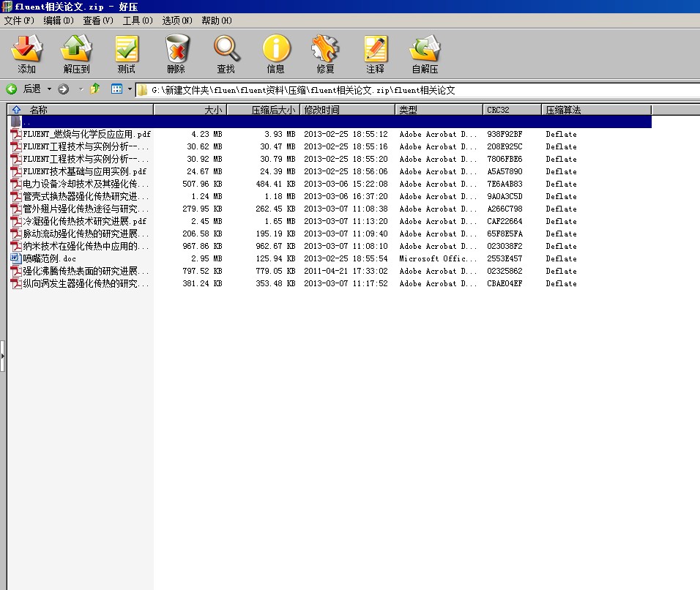This screenshot has height=590, width=700.
Task: Click the 后退 (Back) button
Action: [x=23, y=89]
